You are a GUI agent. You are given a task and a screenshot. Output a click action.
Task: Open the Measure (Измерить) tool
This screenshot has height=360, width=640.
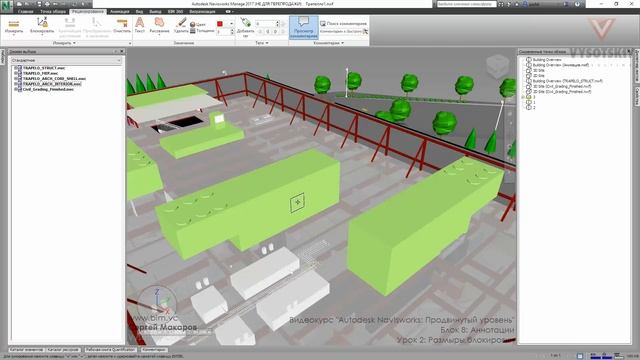click(x=14, y=27)
